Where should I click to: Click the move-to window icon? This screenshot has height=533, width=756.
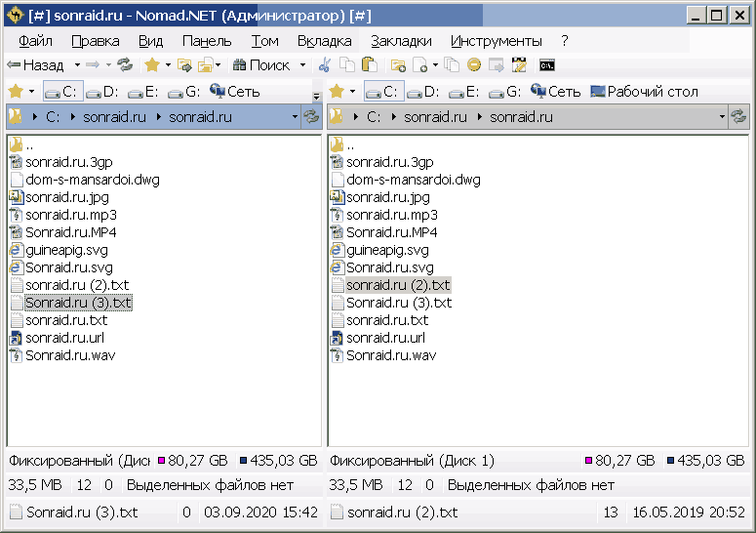coord(497,64)
